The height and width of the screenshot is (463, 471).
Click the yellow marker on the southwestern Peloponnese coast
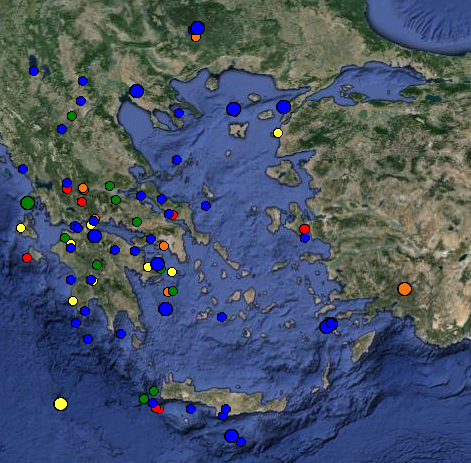pos(73,301)
